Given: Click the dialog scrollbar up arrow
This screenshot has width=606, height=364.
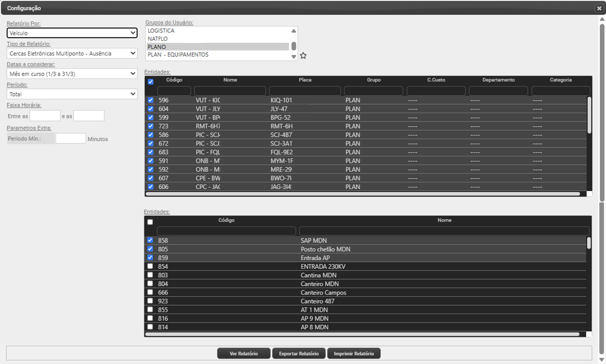Looking at the screenshot, I should (602, 19).
